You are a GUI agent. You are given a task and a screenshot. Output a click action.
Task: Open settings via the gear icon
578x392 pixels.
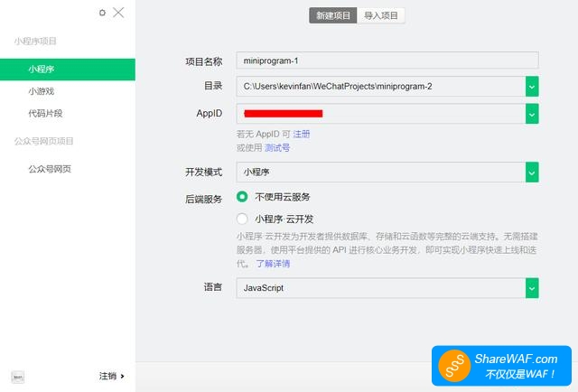point(102,13)
